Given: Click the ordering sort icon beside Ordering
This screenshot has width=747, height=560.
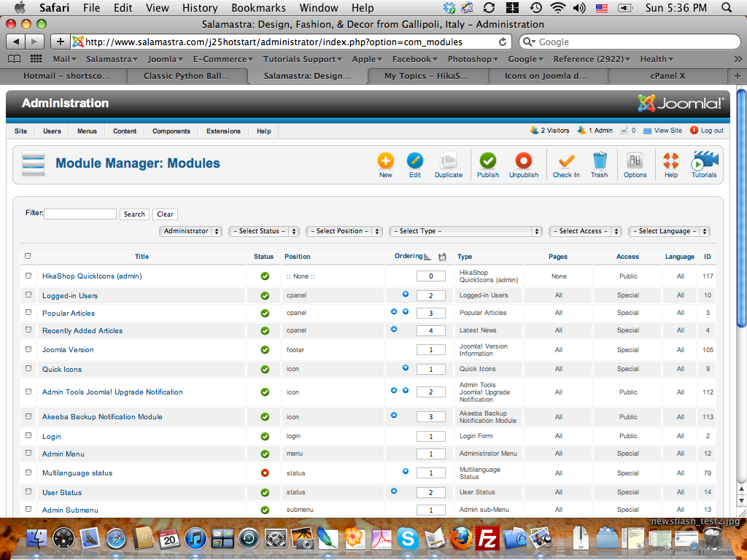Looking at the screenshot, I should (427, 257).
